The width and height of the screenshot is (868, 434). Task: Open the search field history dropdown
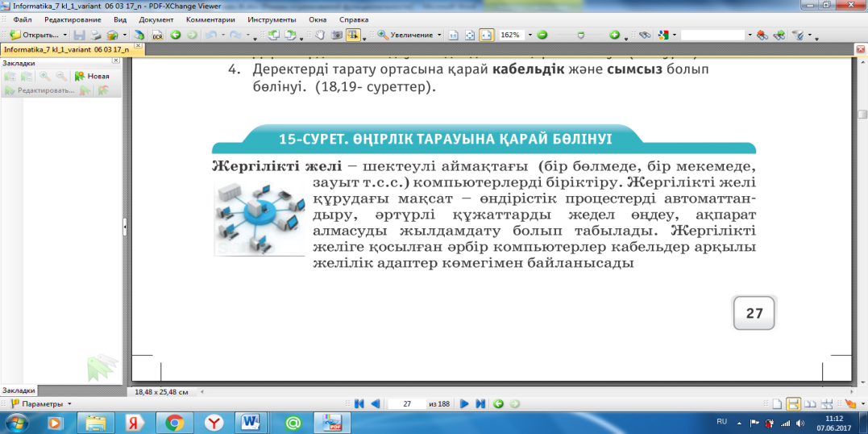750,35
